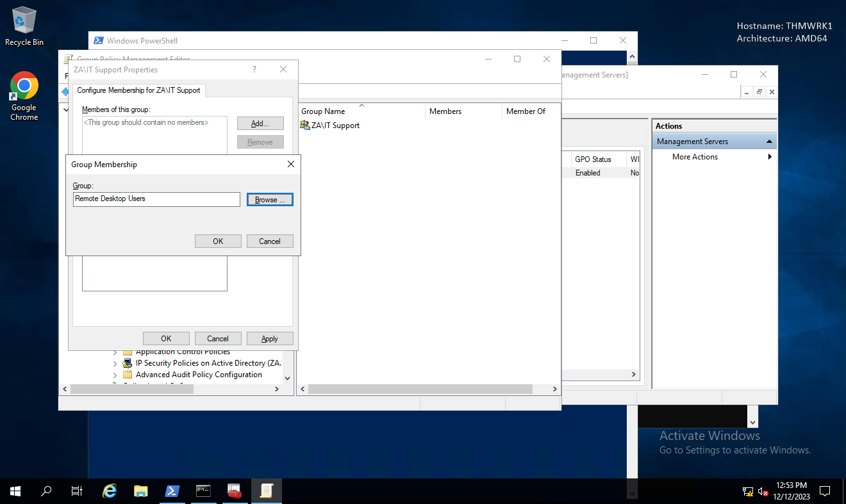Click the Group Policy Management taskbar icon
846x504 pixels.
tap(266, 491)
